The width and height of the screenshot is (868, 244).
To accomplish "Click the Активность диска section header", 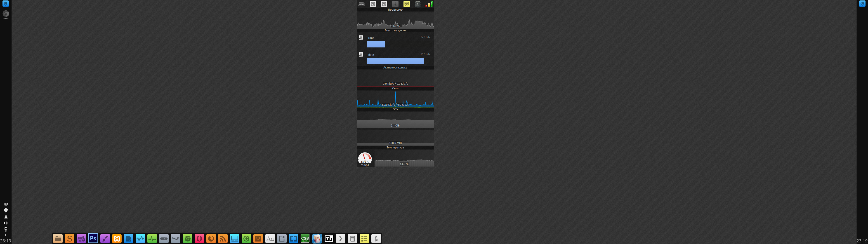I will (395, 67).
